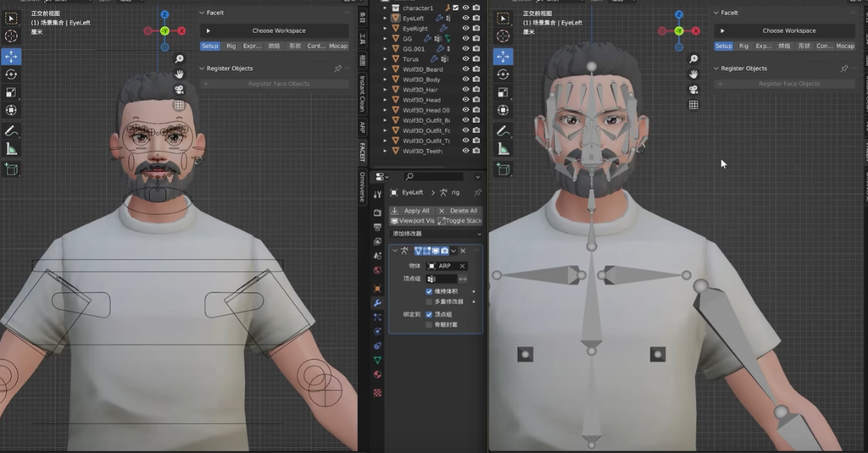Click the Delete All button

coord(459,211)
